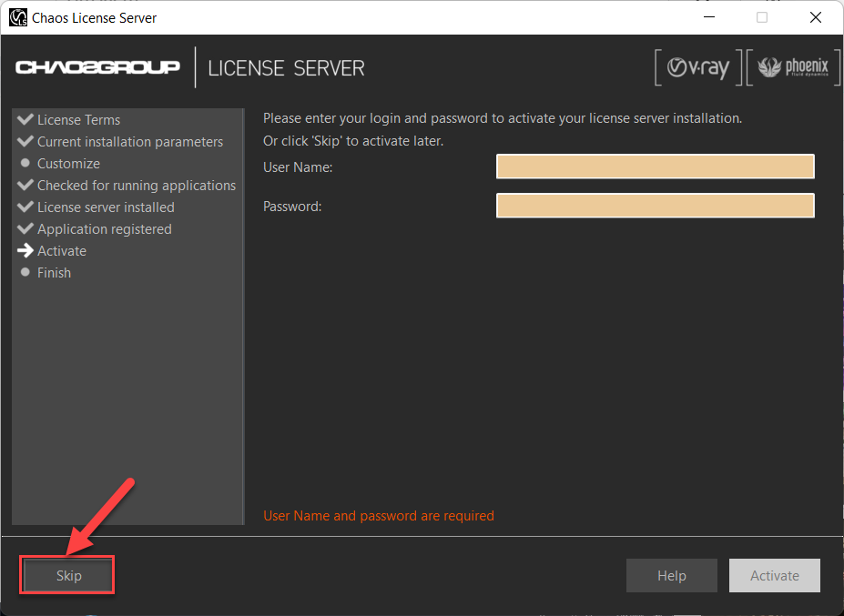This screenshot has height=616, width=844.
Task: Click the bullet beside Finish
Action: tap(25, 273)
